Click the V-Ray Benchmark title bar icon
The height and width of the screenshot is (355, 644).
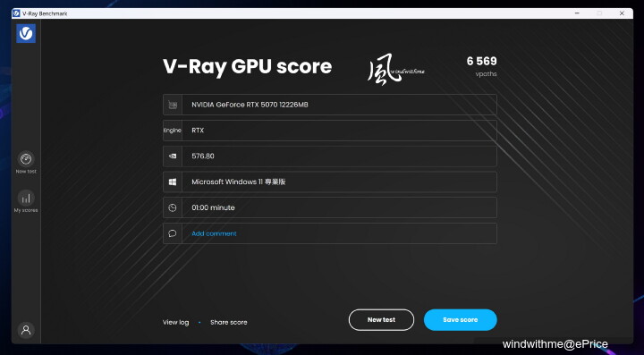click(x=16, y=13)
